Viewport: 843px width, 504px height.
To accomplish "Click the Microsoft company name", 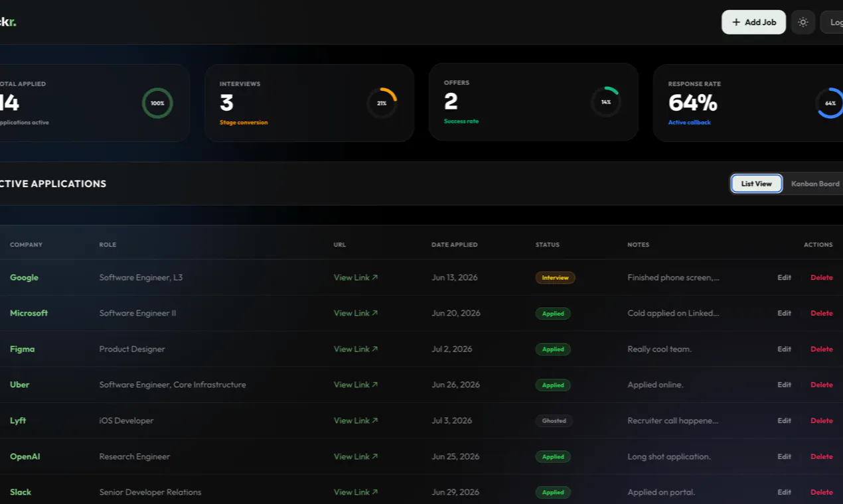I will pos(29,313).
